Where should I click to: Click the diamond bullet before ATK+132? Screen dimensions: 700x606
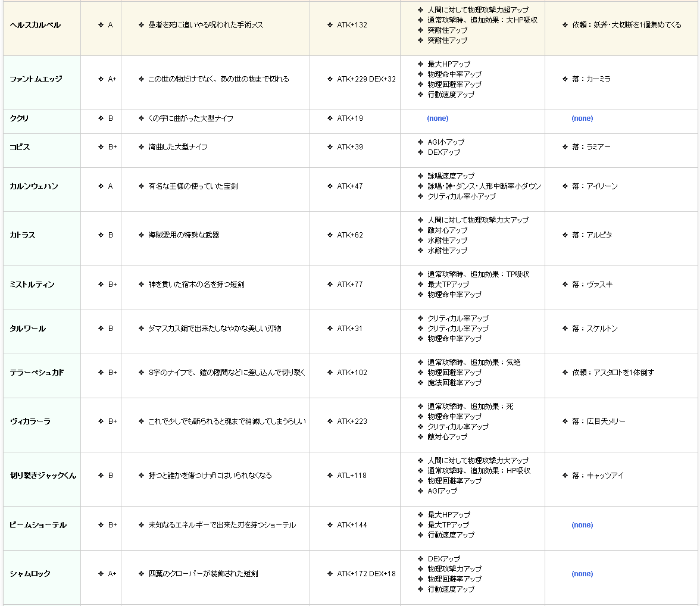click(330, 25)
